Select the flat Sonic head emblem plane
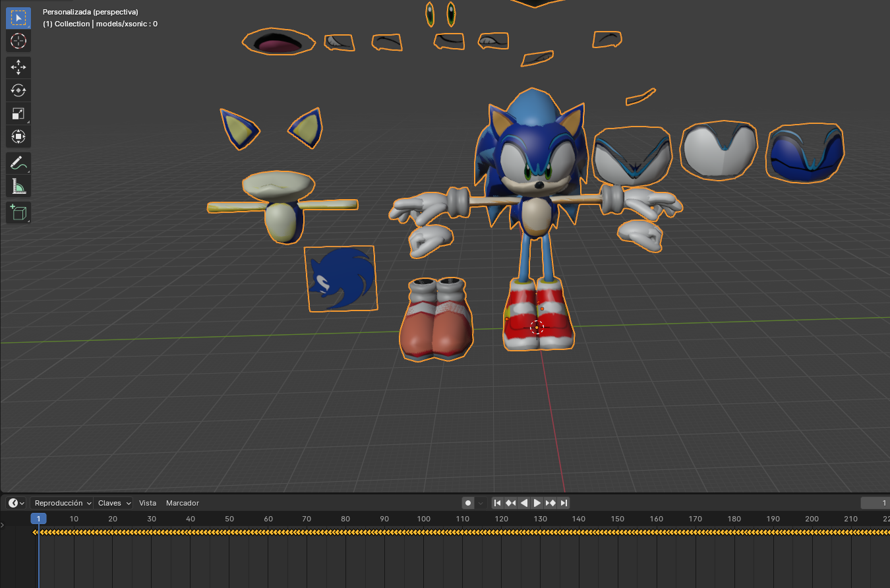 tap(341, 278)
